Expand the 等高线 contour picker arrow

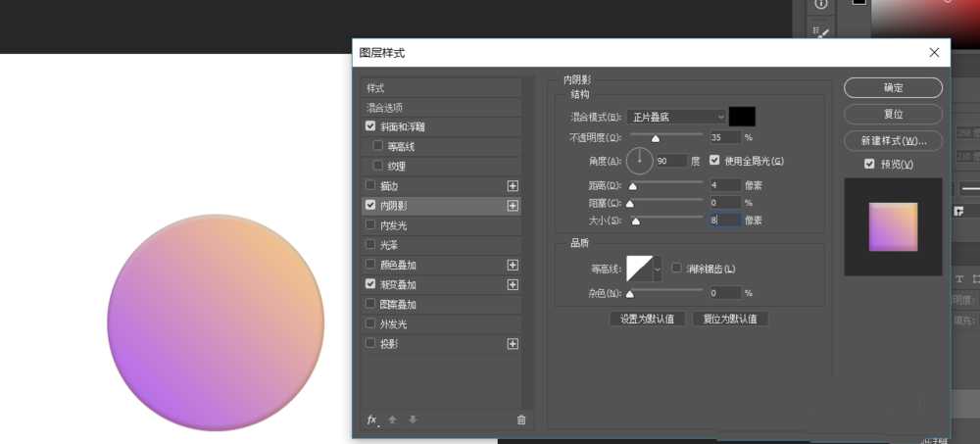[x=658, y=268]
